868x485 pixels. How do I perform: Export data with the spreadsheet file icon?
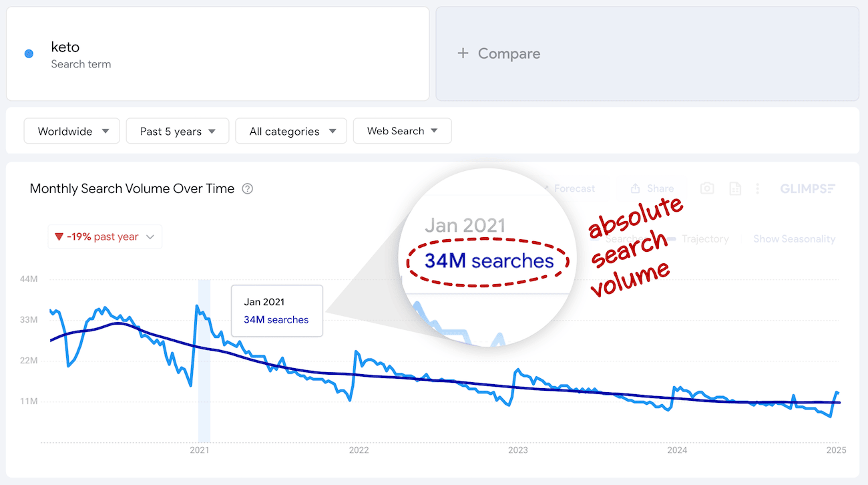(735, 188)
